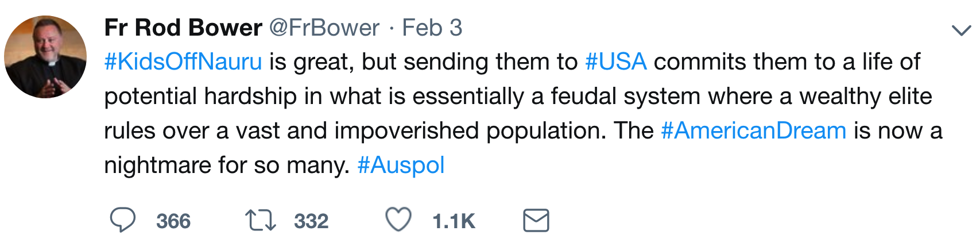Open the tweet options chevron menu
Image resolution: width=980 pixels, height=246 pixels.
pos(961,30)
